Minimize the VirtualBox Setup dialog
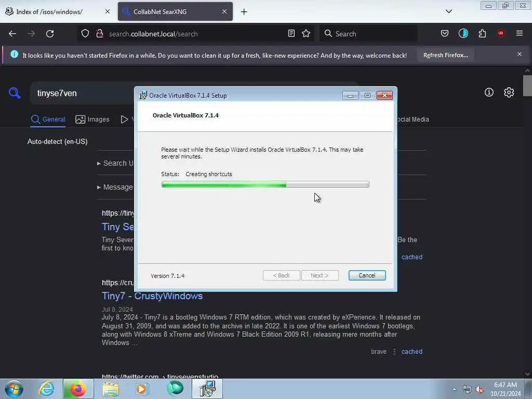This screenshot has height=399, width=532. pos(350,96)
